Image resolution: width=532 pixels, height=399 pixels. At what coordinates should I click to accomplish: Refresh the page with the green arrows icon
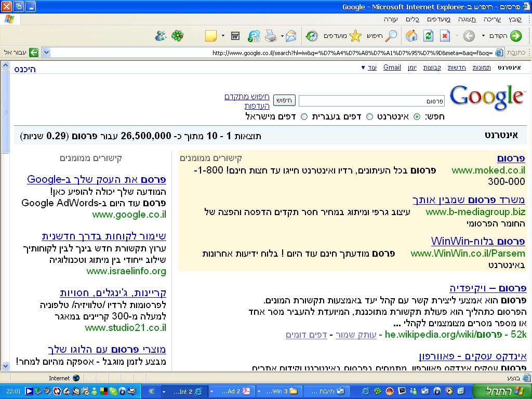428,36
